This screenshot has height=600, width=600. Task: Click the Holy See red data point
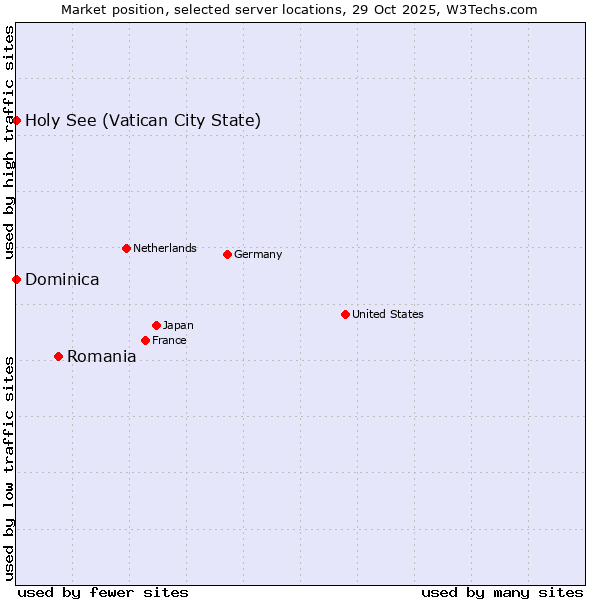click(16, 121)
